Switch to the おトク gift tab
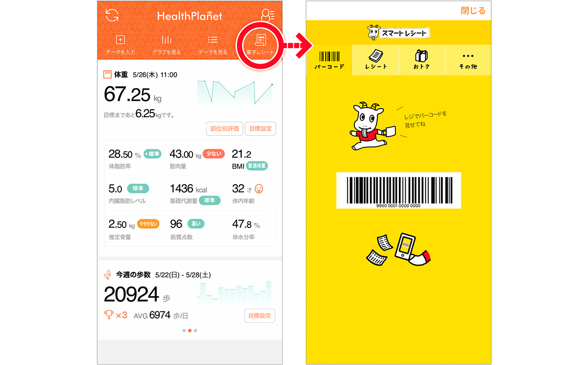Screen dimensions: 588x365 (422, 60)
